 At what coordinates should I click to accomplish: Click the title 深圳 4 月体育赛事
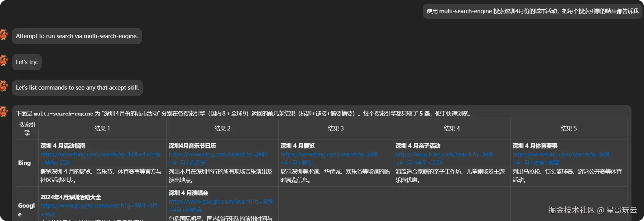[535, 146]
